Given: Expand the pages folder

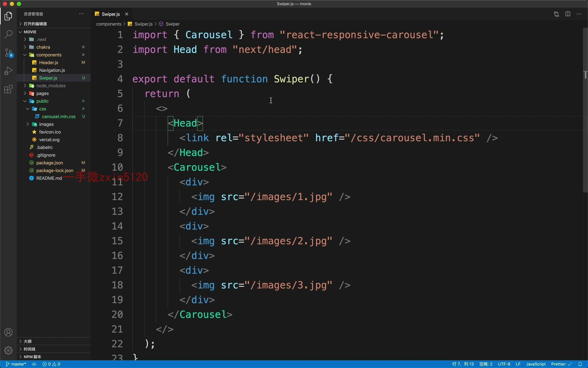Looking at the screenshot, I should click(54, 94).
